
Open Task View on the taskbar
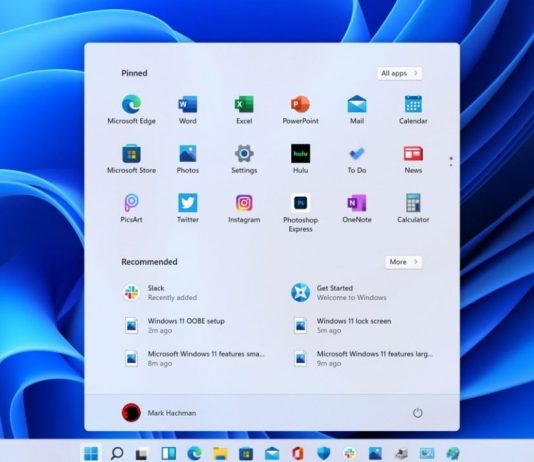142,453
